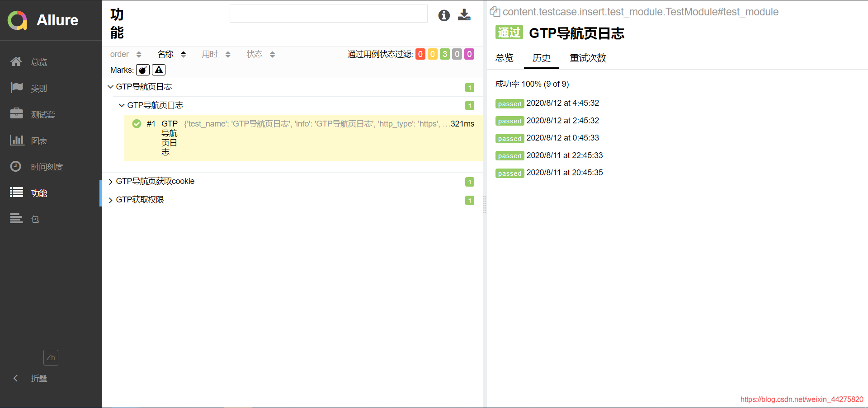868x408 pixels.
Task: Toggle the flaky bomb mark filter
Action: coord(143,70)
